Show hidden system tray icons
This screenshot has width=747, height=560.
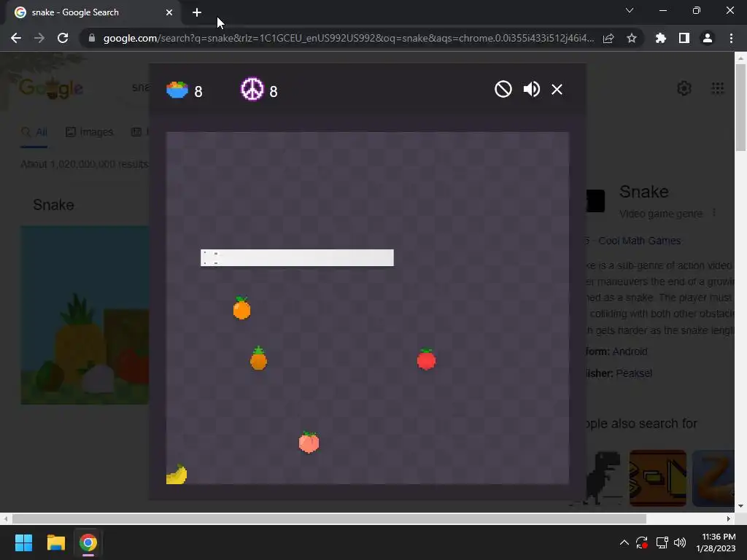(x=624, y=542)
